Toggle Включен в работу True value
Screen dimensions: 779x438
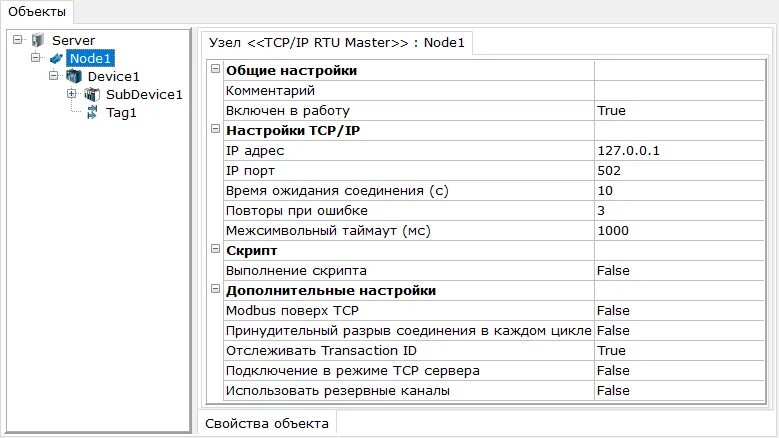click(679, 111)
